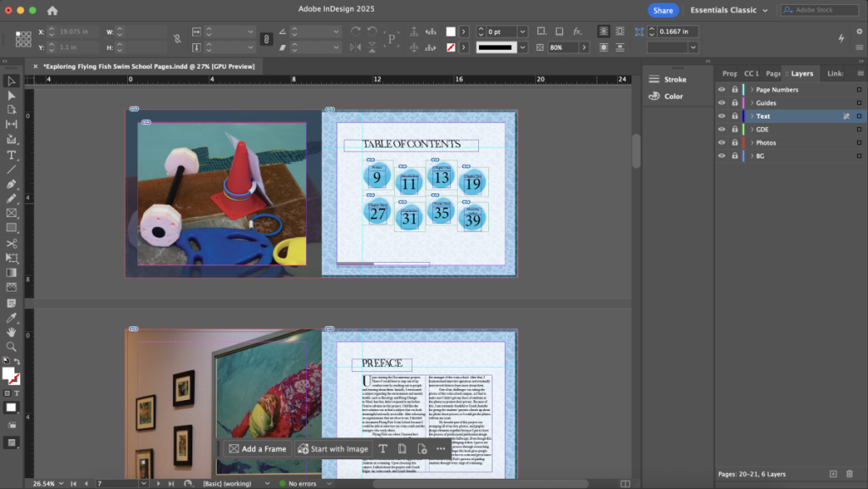Select the Page tool
The height and width of the screenshot is (489, 868).
coord(11,109)
